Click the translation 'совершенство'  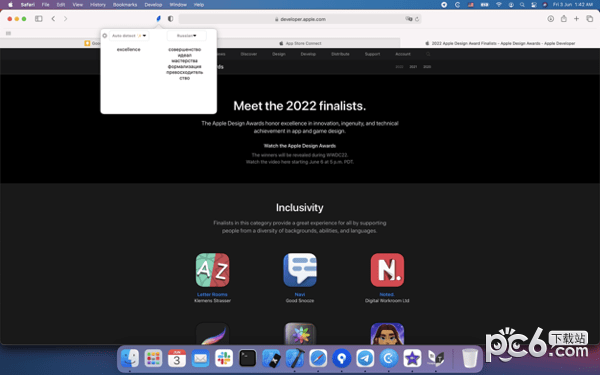pyautogui.click(x=184, y=49)
